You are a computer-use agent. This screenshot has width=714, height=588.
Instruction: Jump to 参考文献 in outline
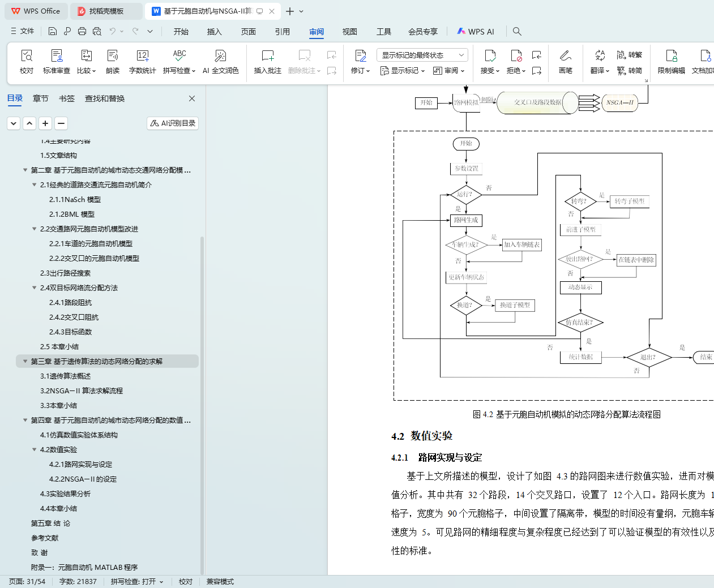click(x=45, y=538)
